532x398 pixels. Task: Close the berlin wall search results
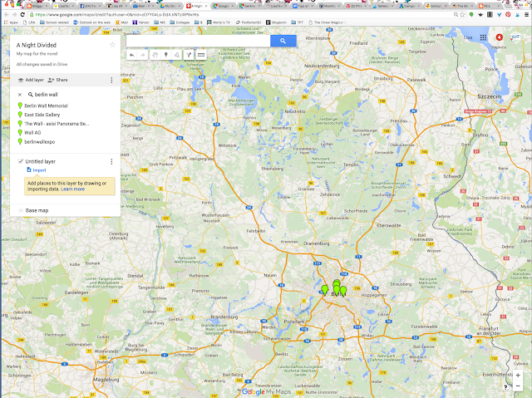coord(20,95)
